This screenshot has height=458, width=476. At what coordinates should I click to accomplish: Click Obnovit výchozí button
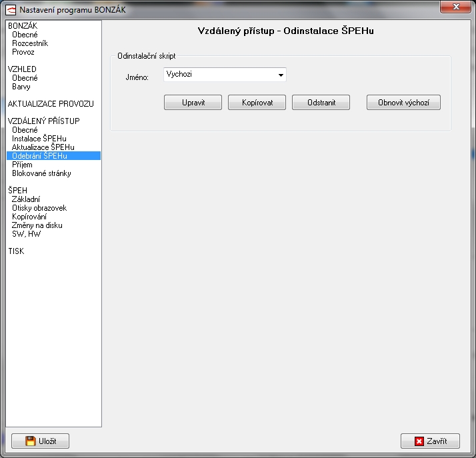point(403,103)
